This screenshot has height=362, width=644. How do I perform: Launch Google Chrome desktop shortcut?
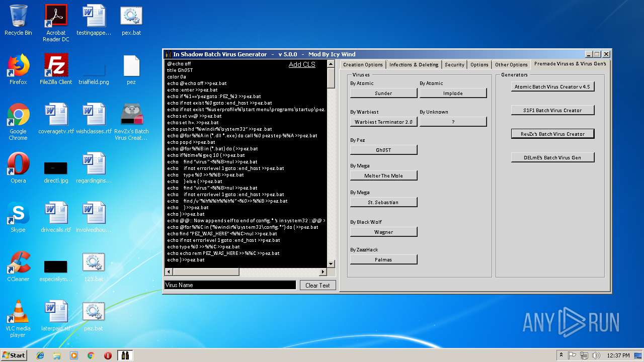[x=18, y=122]
